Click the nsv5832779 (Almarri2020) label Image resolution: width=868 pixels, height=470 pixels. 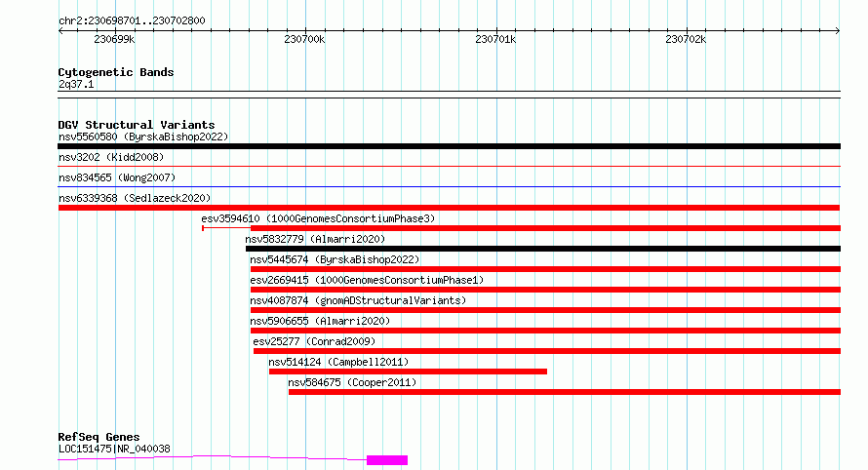pyautogui.click(x=315, y=239)
